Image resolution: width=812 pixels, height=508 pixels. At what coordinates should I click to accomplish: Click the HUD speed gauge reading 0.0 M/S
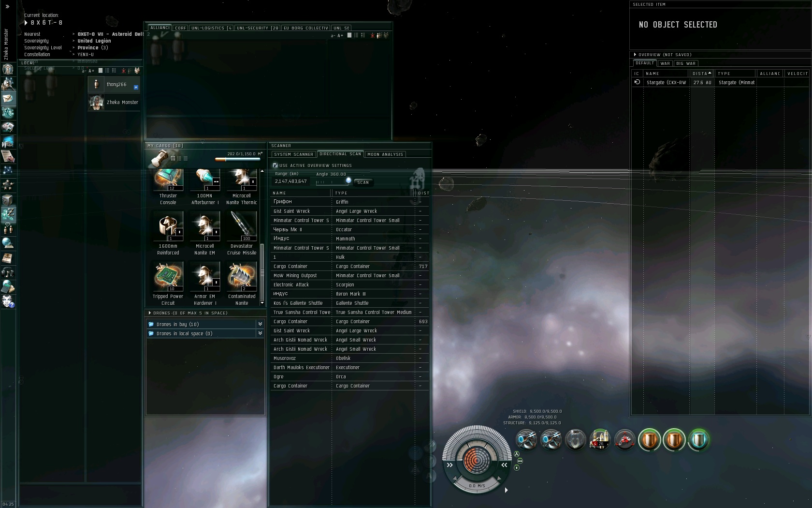477,486
